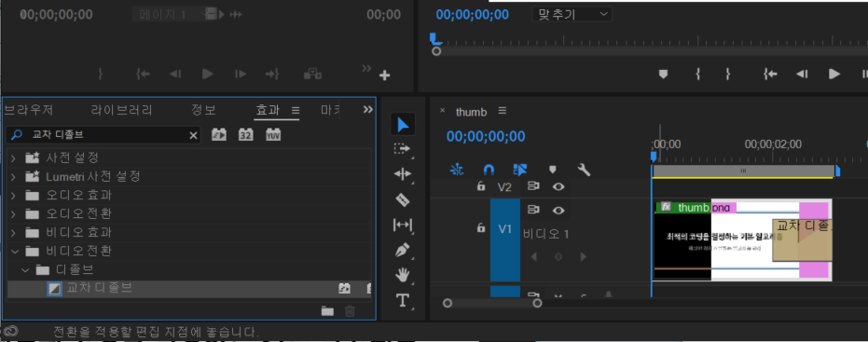
Task: Go to Out point in Source monitor
Action: point(272,74)
